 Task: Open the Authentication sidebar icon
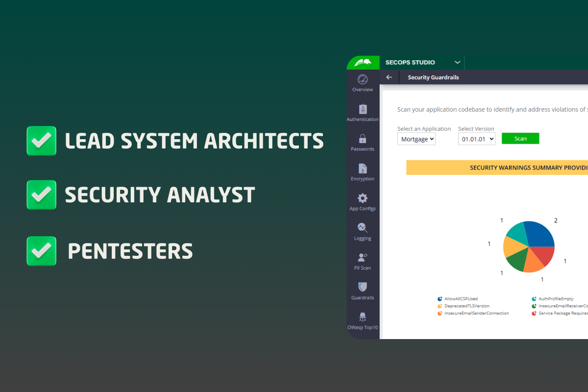click(x=363, y=109)
